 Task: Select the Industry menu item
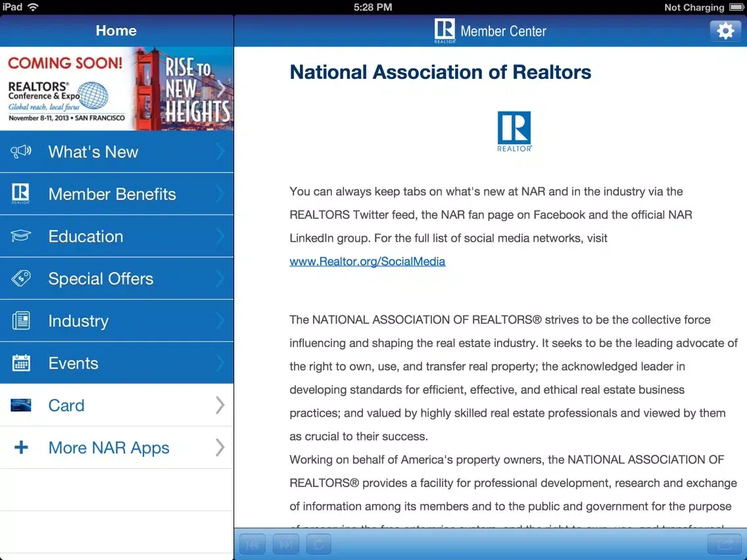coord(117,321)
